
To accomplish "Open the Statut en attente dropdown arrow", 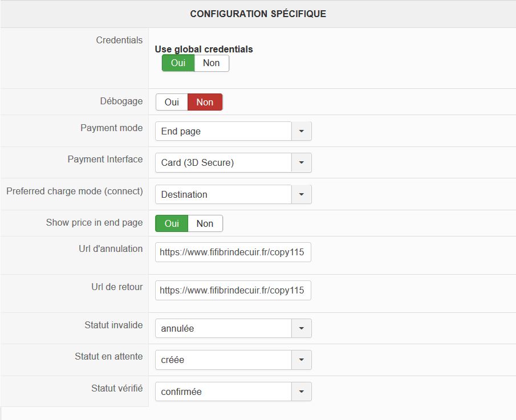I will tap(302, 360).
